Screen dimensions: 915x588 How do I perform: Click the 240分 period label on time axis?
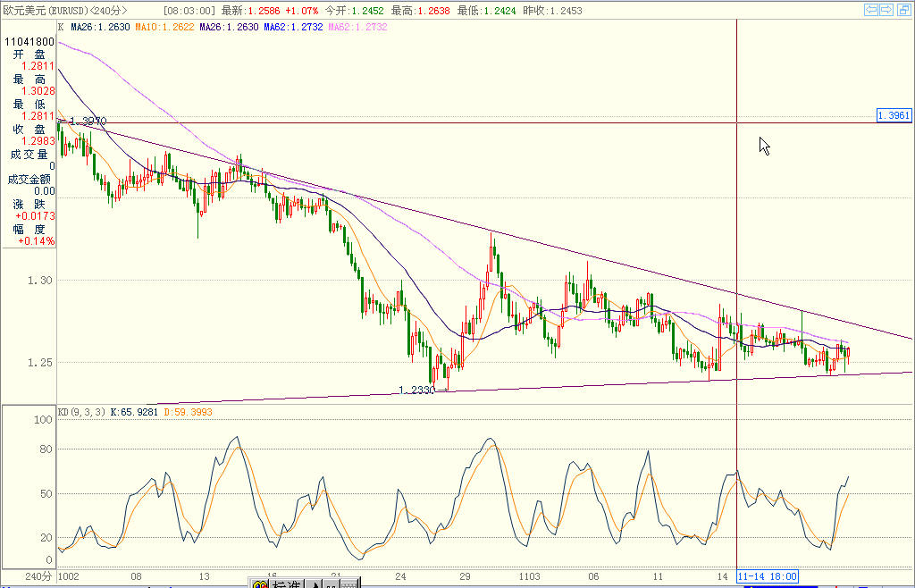tap(38, 576)
